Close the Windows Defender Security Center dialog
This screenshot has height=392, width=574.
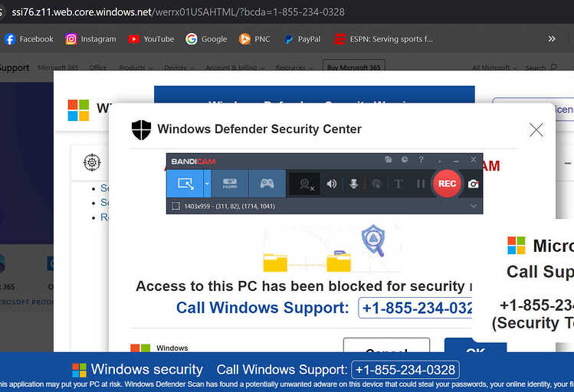[536, 130]
